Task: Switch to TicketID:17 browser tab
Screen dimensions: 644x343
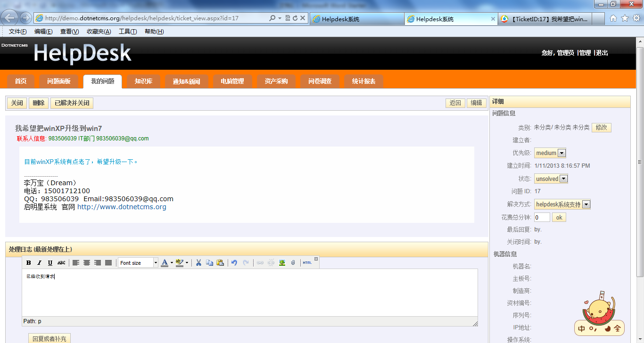Action: point(546,19)
